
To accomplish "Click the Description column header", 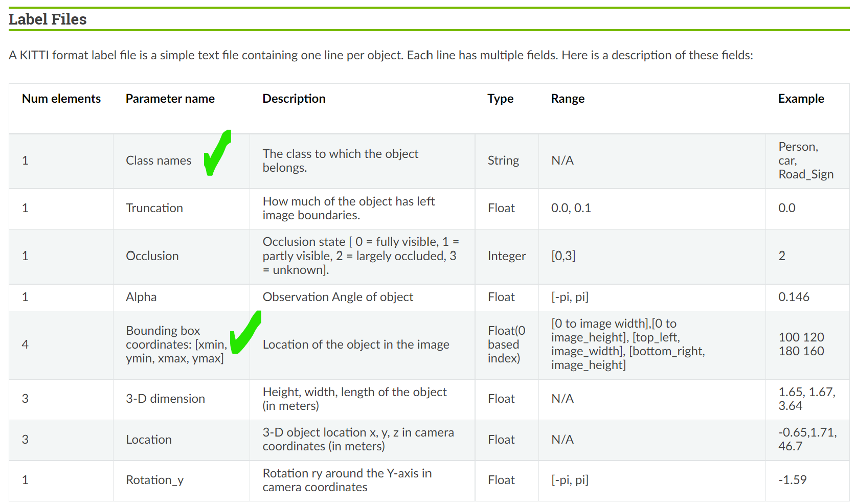I will coord(294,99).
